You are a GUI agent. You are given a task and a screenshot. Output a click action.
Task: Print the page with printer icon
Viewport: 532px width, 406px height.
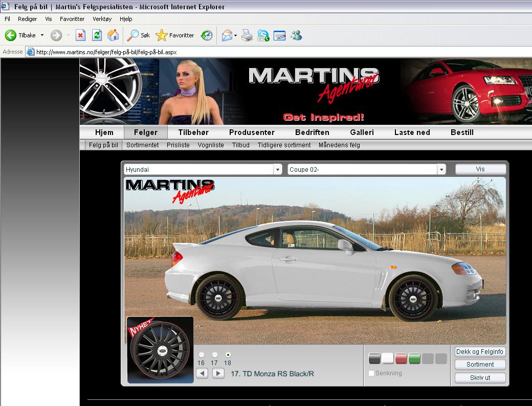247,35
